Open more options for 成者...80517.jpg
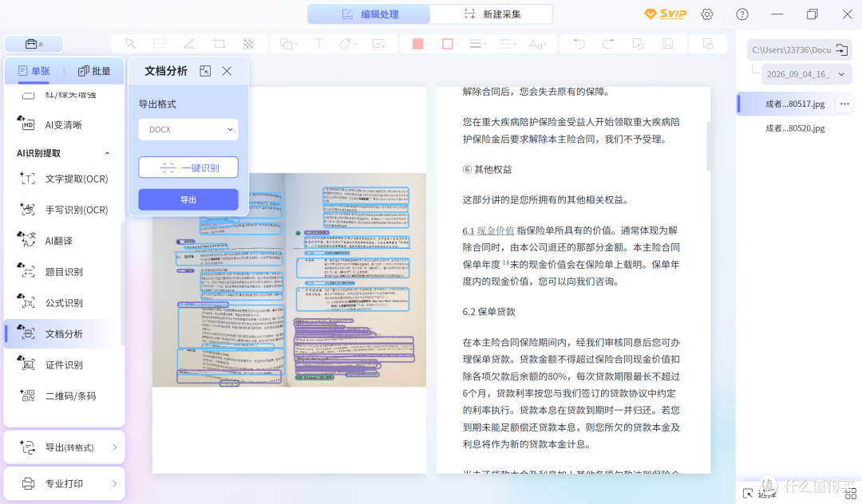 [x=844, y=104]
